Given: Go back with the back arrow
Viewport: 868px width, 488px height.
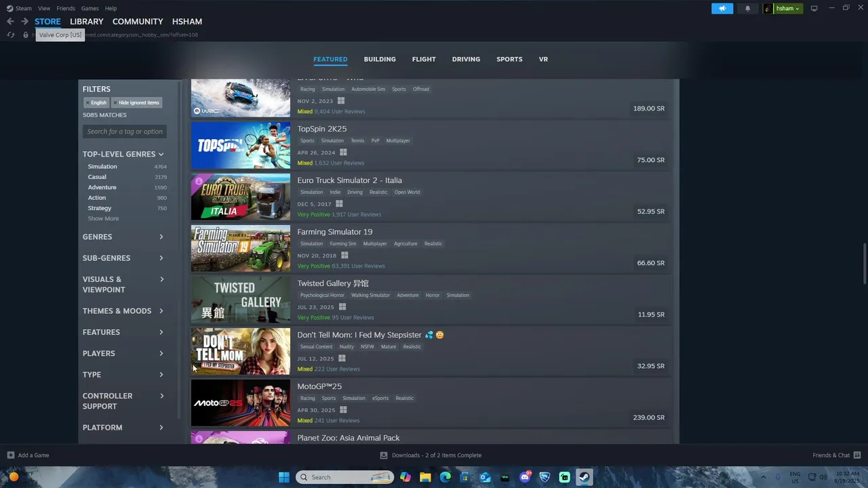Looking at the screenshot, I should [10, 22].
